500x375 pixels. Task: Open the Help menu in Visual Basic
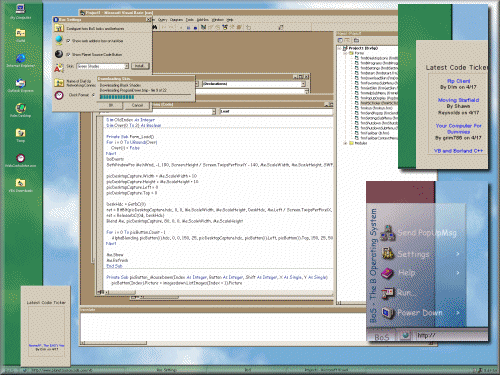click(230, 20)
